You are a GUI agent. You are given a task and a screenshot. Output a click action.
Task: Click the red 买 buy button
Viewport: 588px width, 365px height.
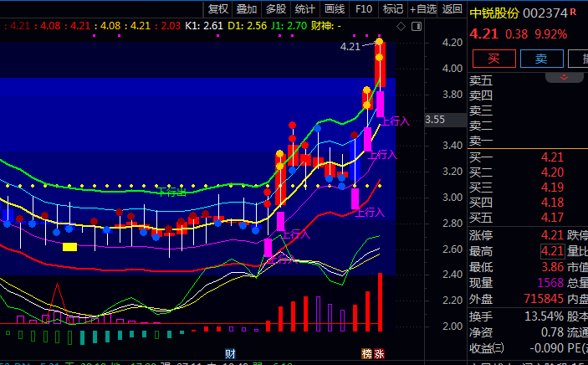[x=493, y=59]
